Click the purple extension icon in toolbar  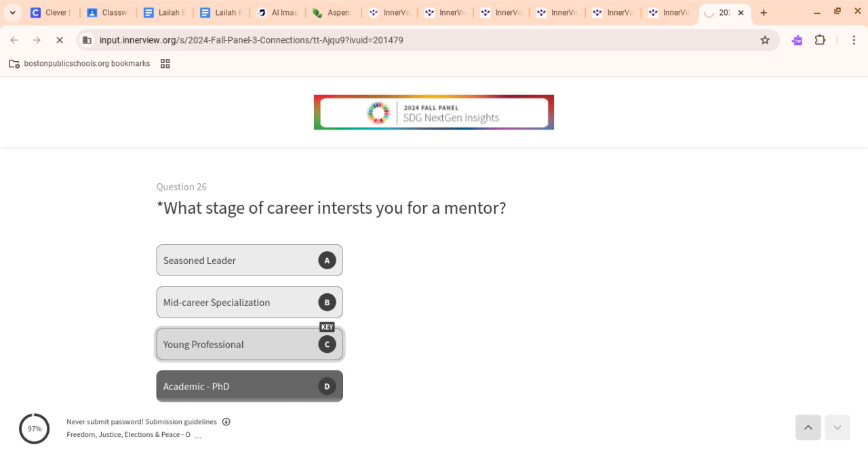click(797, 40)
